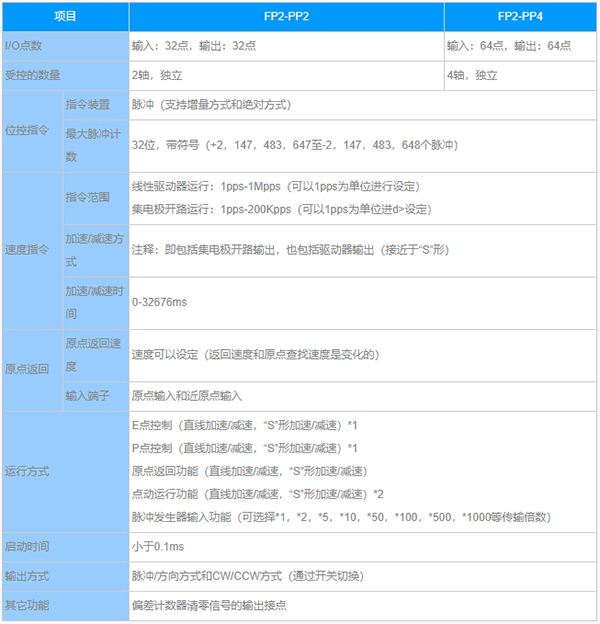Viewport: 600px width, 624px height.
Task: Select the 线性驱动器运行 1pps-1Mpps line
Action: [x=275, y=187]
